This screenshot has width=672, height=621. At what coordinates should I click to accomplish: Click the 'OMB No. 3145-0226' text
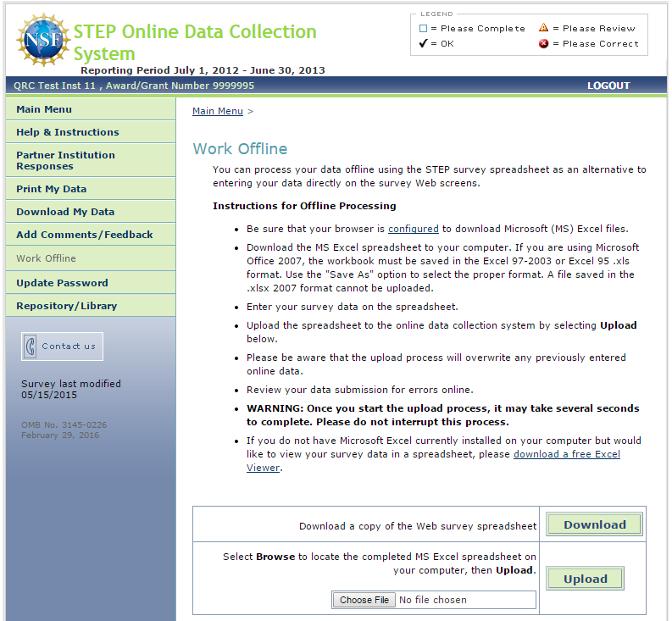pos(64,424)
